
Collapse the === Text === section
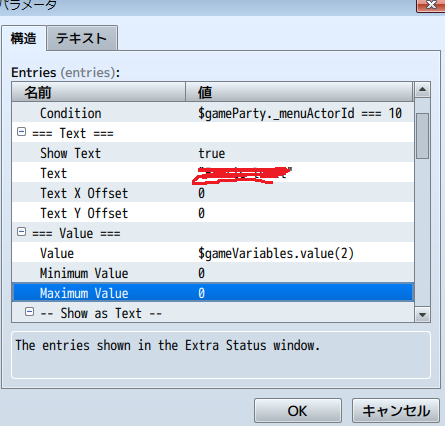(21, 132)
